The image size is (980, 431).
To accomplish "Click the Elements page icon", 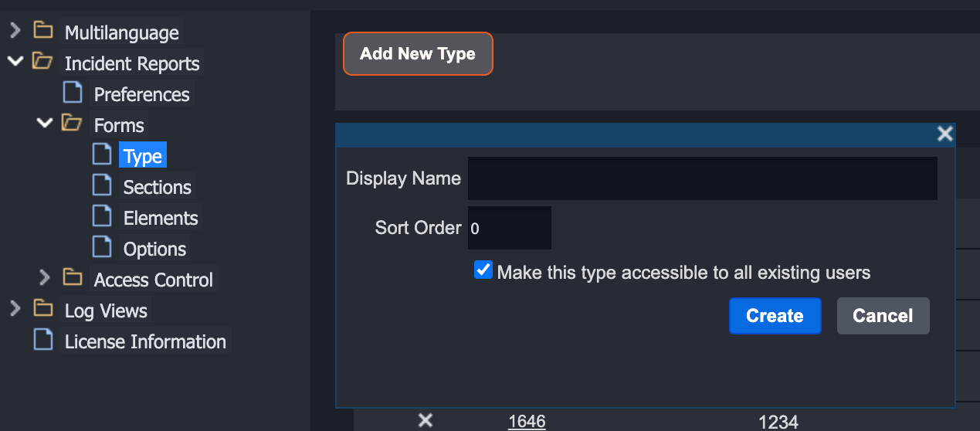I will [102, 217].
